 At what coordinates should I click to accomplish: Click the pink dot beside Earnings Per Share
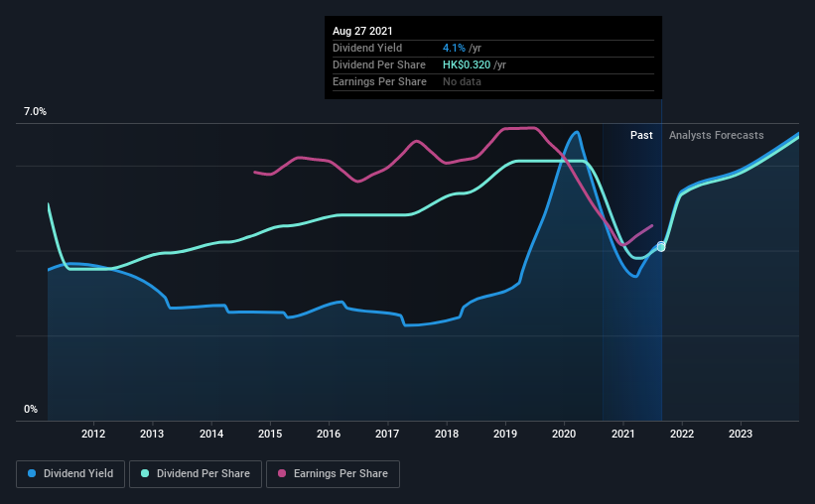[x=282, y=474]
